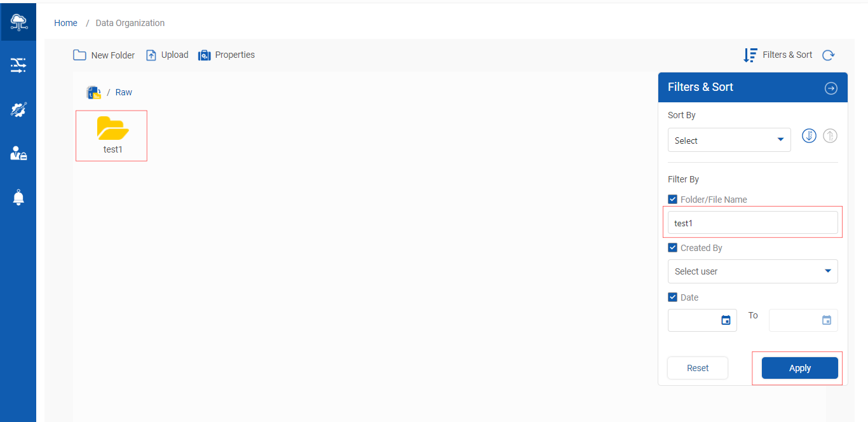Go to the Home breadcrumb link
868x422 pixels.
pyautogui.click(x=65, y=23)
